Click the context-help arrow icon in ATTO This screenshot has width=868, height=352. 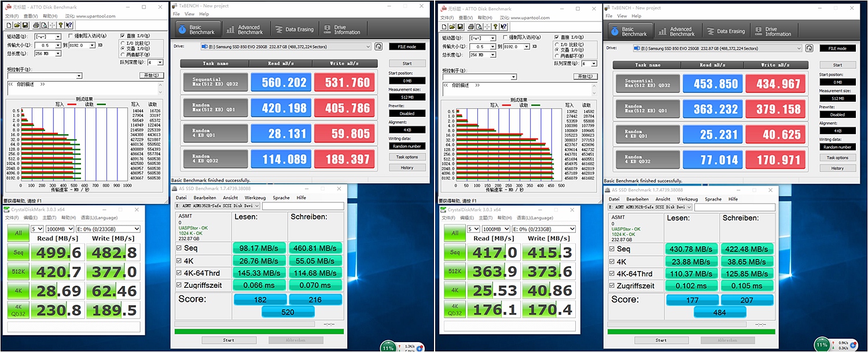[69, 25]
